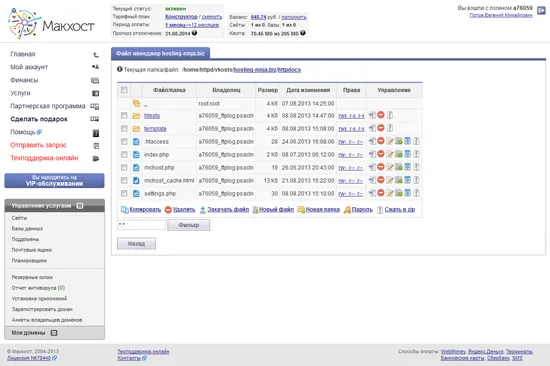Click the httpdocs path link
The width and height of the screenshot is (550, 366).
tap(289, 69)
